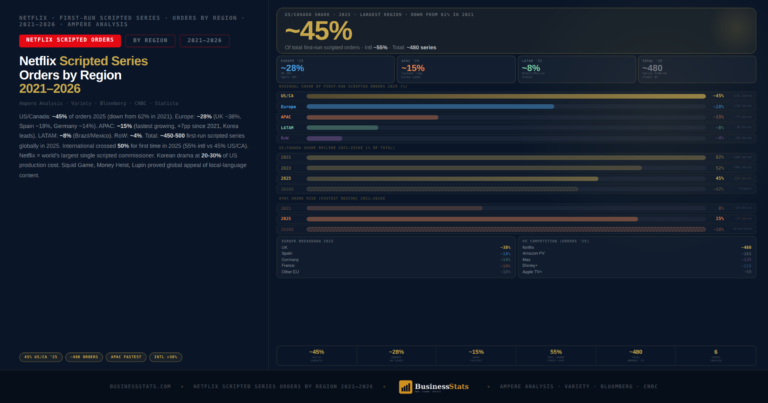Click the Europe regional share bar
The image size is (768, 403).
[x=430, y=107]
